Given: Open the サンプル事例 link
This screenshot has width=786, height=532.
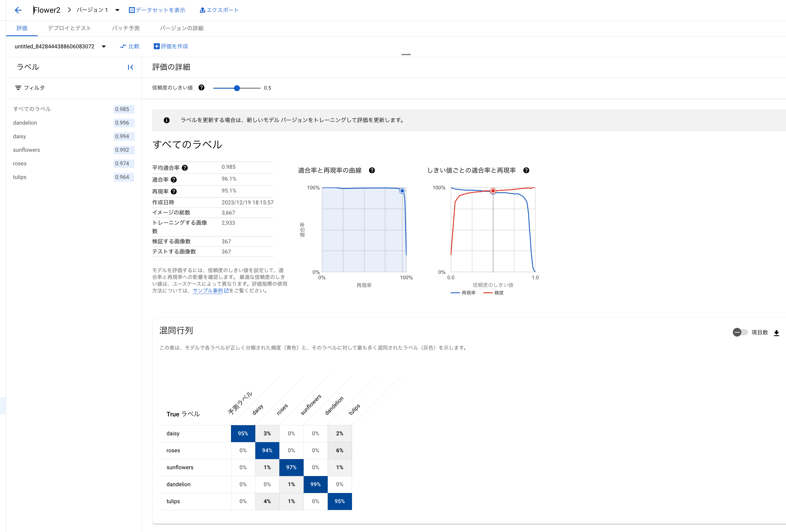Looking at the screenshot, I should pos(207,291).
